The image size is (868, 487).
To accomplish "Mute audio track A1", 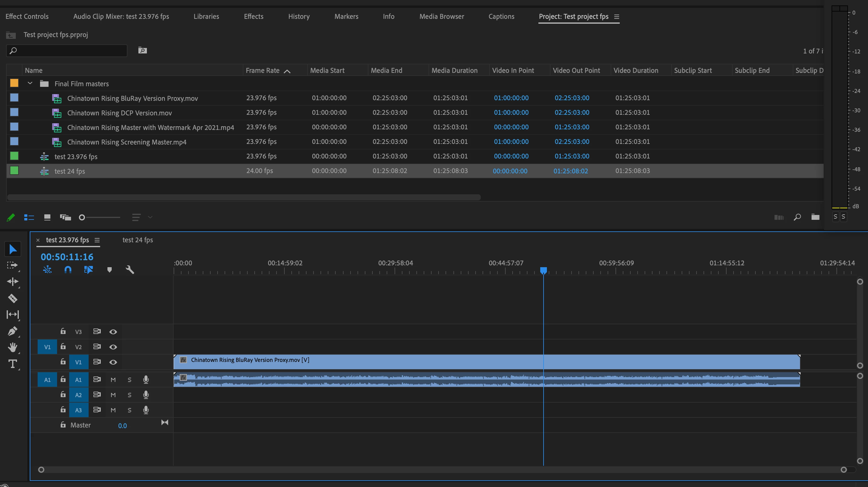I will tap(113, 380).
